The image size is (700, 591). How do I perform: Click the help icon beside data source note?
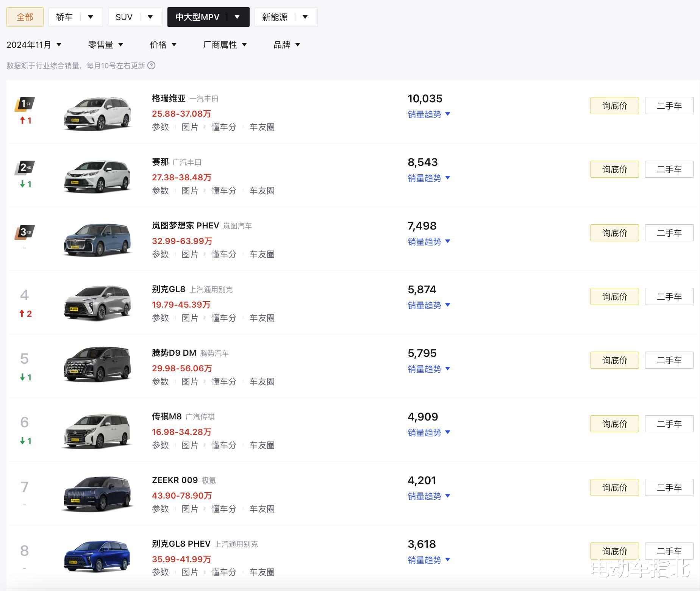click(152, 66)
